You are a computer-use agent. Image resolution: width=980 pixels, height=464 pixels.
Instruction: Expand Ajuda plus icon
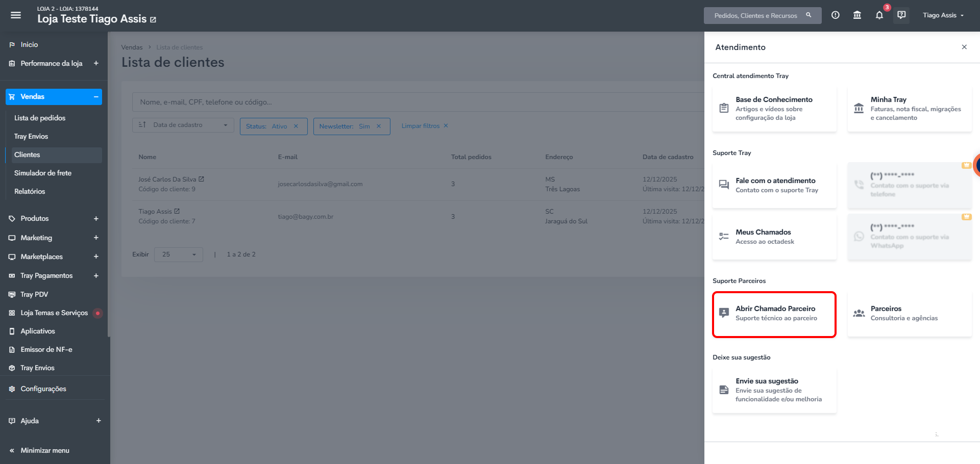click(99, 421)
